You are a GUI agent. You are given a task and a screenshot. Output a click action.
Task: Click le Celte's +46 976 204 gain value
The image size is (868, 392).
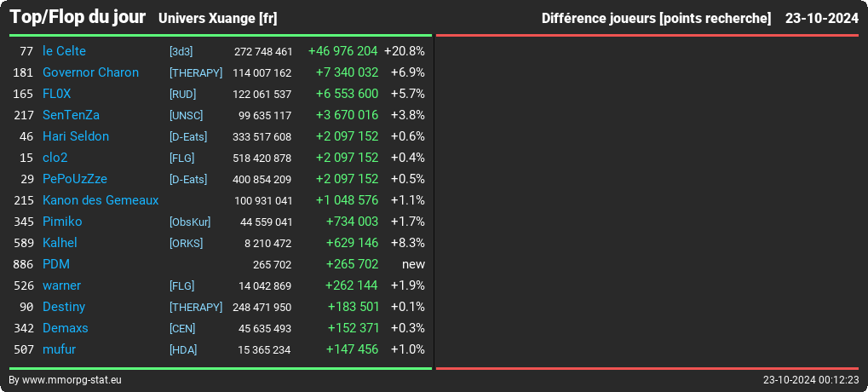pos(342,51)
